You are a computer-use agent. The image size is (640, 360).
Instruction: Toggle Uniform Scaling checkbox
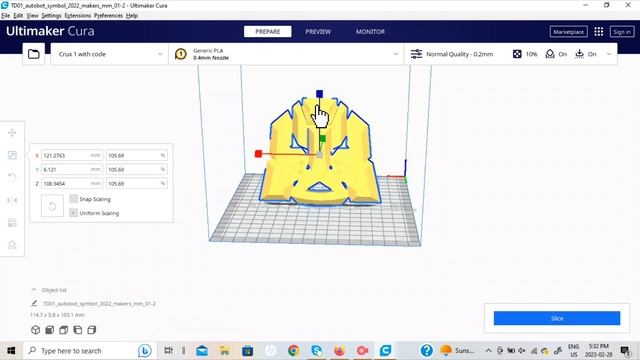(73, 213)
